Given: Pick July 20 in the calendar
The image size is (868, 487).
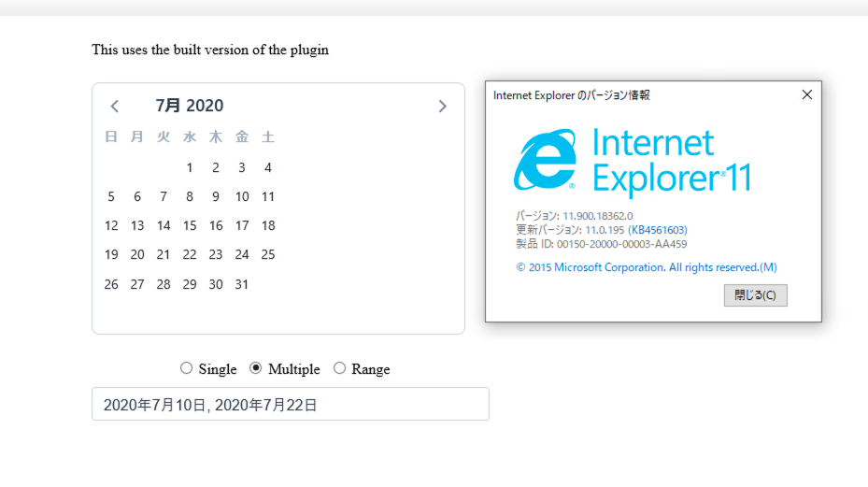Looking at the screenshot, I should click(137, 254).
